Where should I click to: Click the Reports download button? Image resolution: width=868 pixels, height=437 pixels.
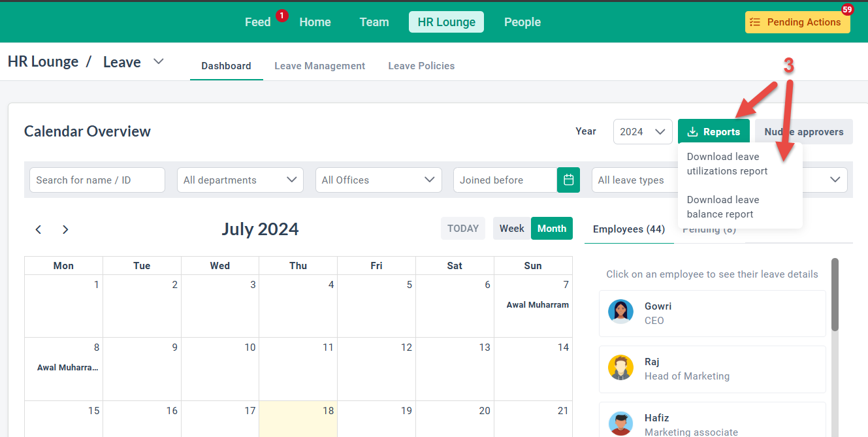pyautogui.click(x=714, y=131)
